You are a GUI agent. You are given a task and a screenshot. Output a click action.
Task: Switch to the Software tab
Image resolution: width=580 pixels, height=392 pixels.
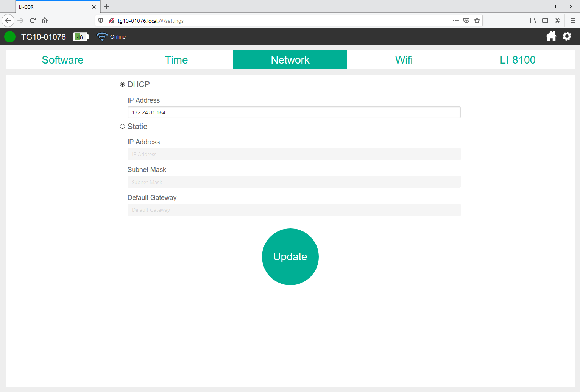(62, 60)
